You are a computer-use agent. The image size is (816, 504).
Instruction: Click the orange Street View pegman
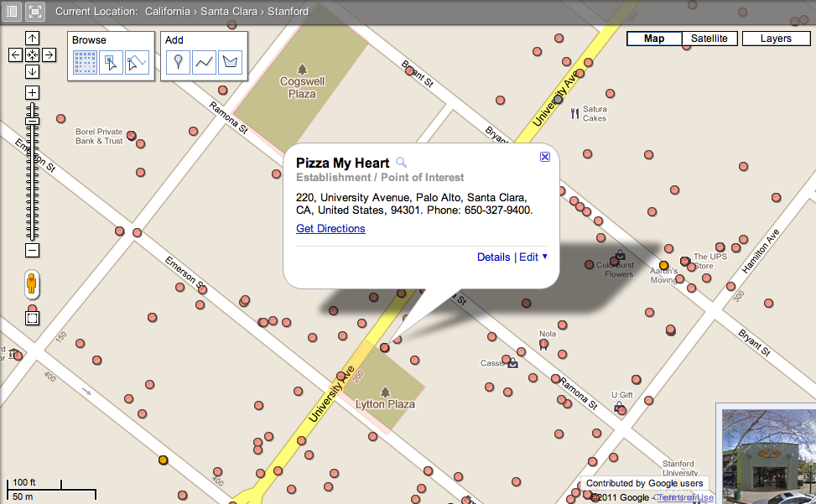tap(32, 284)
